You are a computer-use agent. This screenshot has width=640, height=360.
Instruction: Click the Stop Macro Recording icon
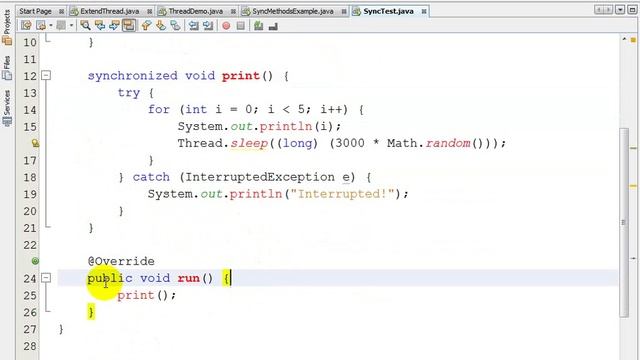pos(241,26)
